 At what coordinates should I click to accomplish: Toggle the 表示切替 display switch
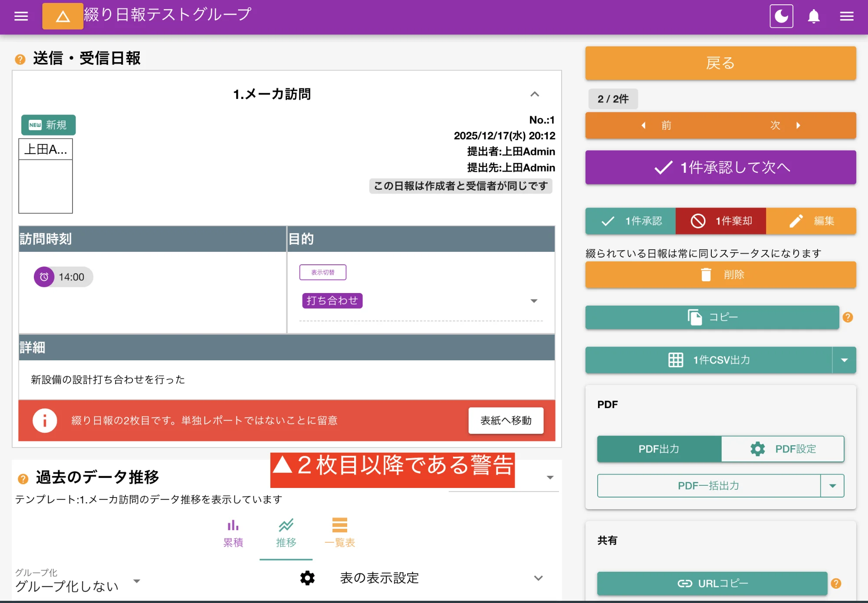[x=322, y=272]
